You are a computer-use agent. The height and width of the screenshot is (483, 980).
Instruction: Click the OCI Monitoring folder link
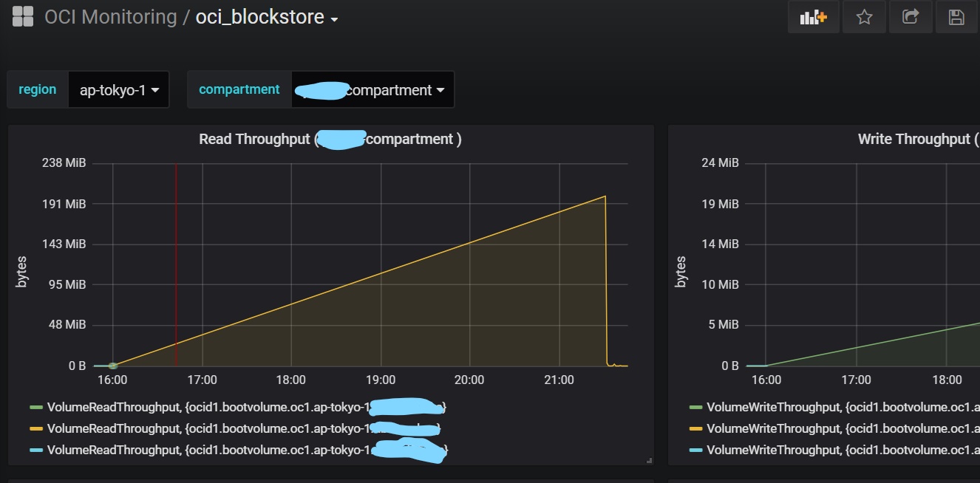(x=111, y=17)
